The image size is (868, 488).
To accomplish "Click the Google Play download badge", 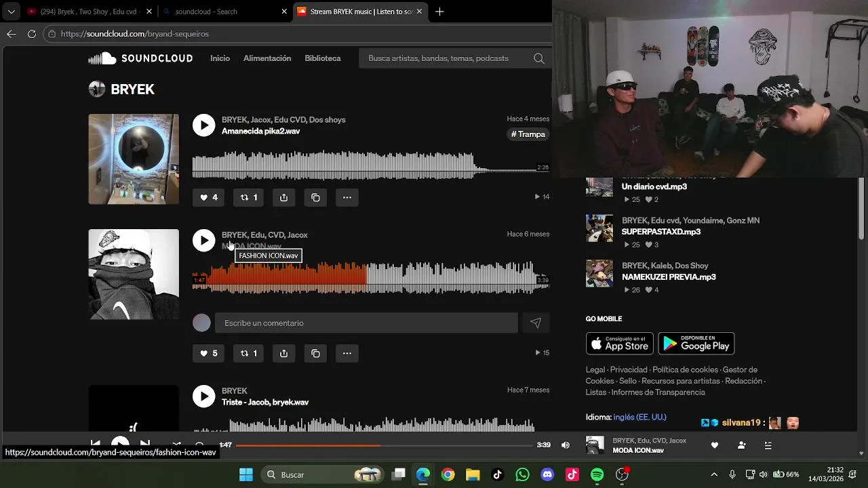I will click(x=696, y=344).
